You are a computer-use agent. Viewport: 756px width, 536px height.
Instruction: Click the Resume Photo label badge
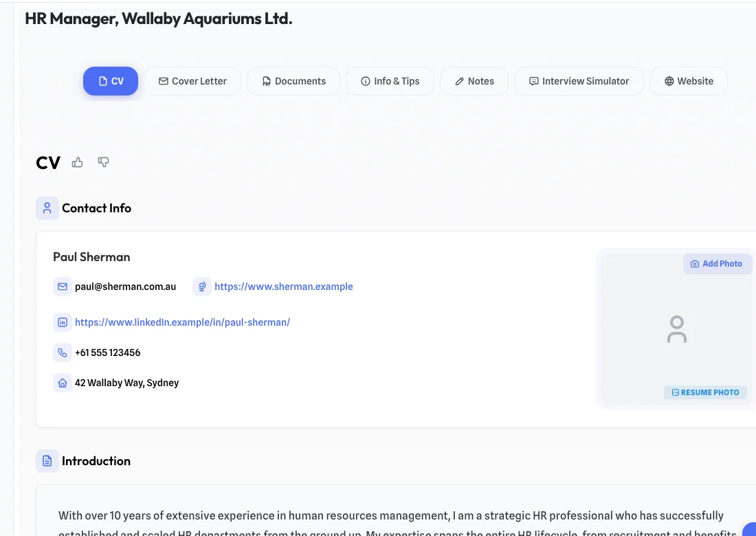705,392
